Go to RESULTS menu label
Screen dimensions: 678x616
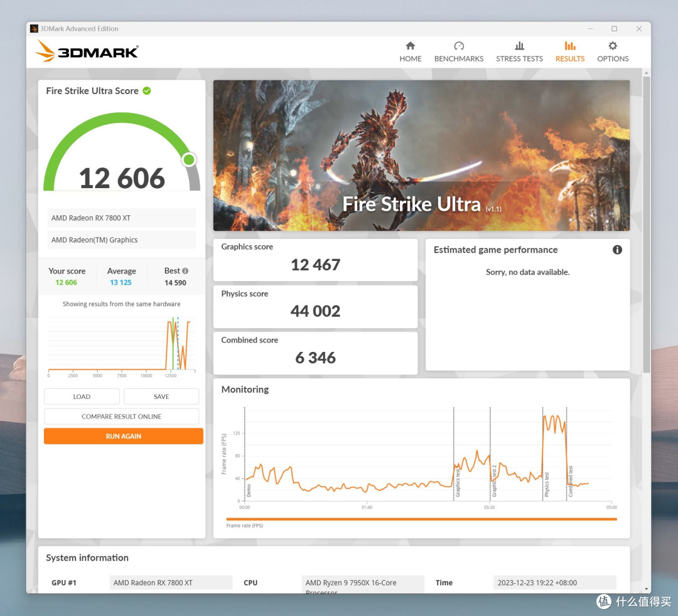point(570,59)
